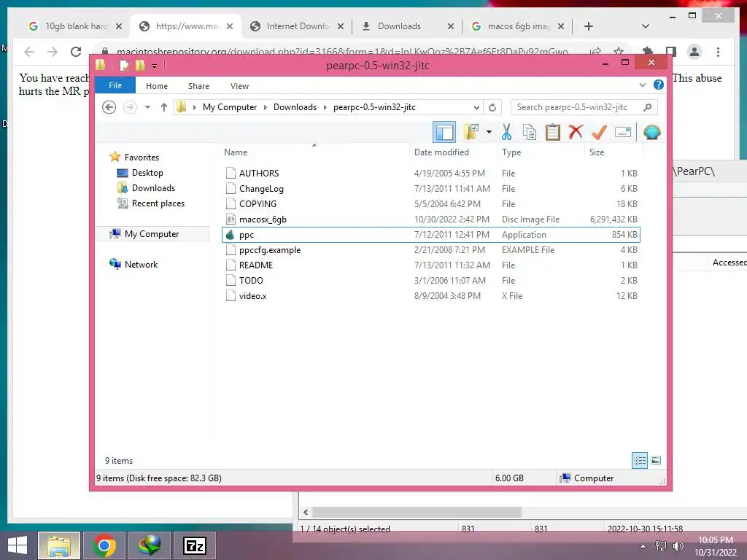
Task: Open Chrome profile avatar icon
Action: coord(694,52)
